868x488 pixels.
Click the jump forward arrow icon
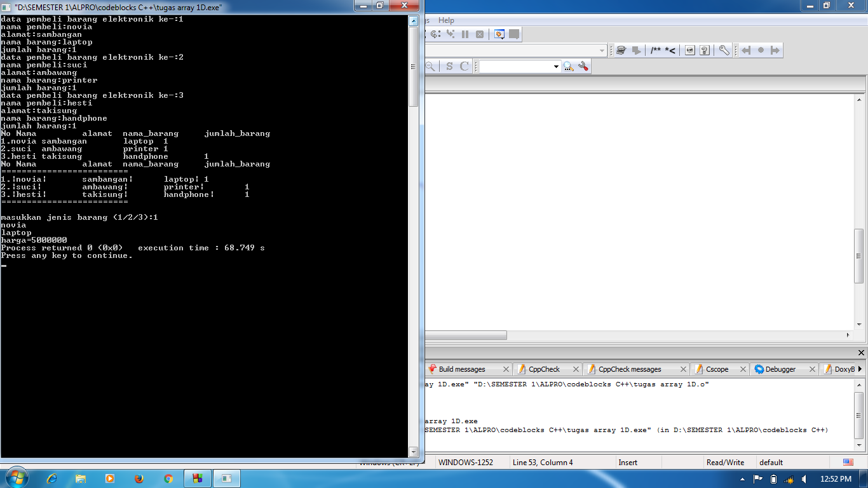(775, 50)
